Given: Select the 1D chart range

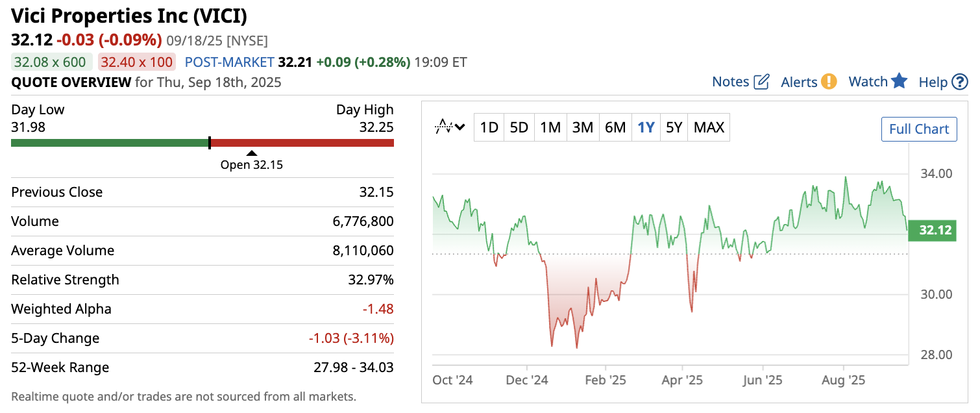Looking at the screenshot, I should click(489, 127).
